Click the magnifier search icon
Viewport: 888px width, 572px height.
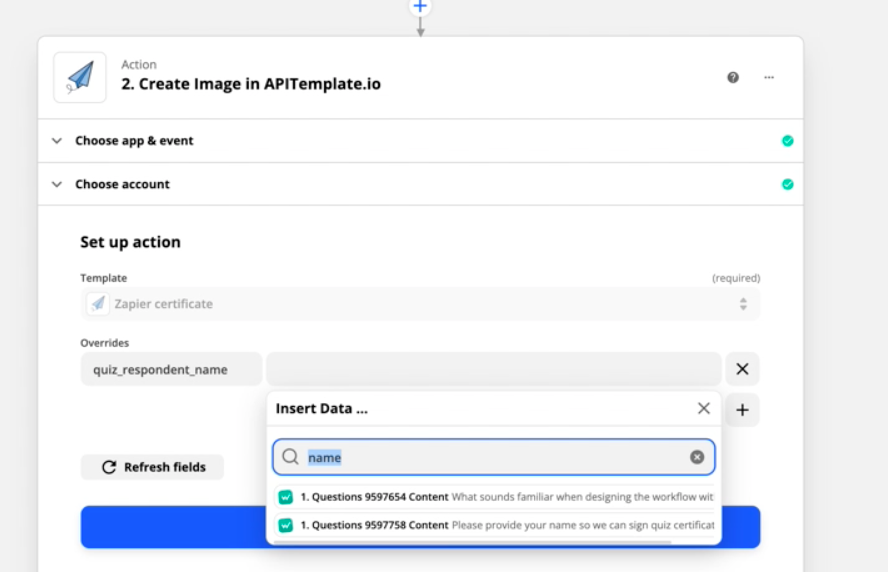click(290, 456)
